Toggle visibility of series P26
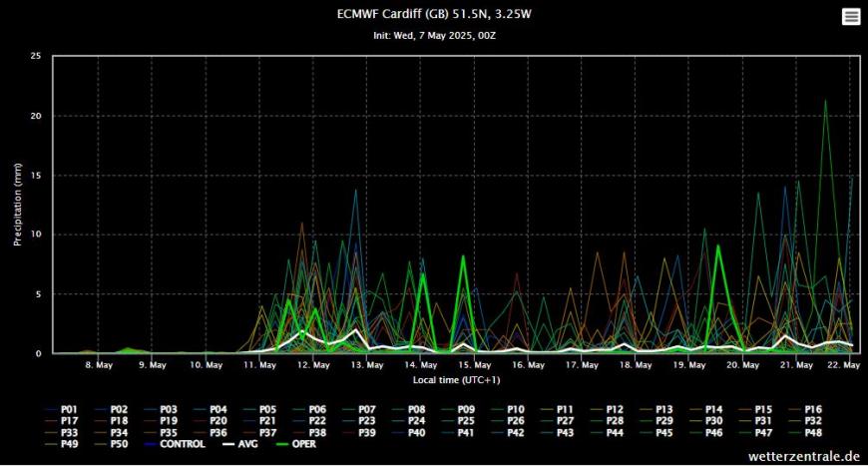This screenshot has height=466, width=868. [508, 421]
